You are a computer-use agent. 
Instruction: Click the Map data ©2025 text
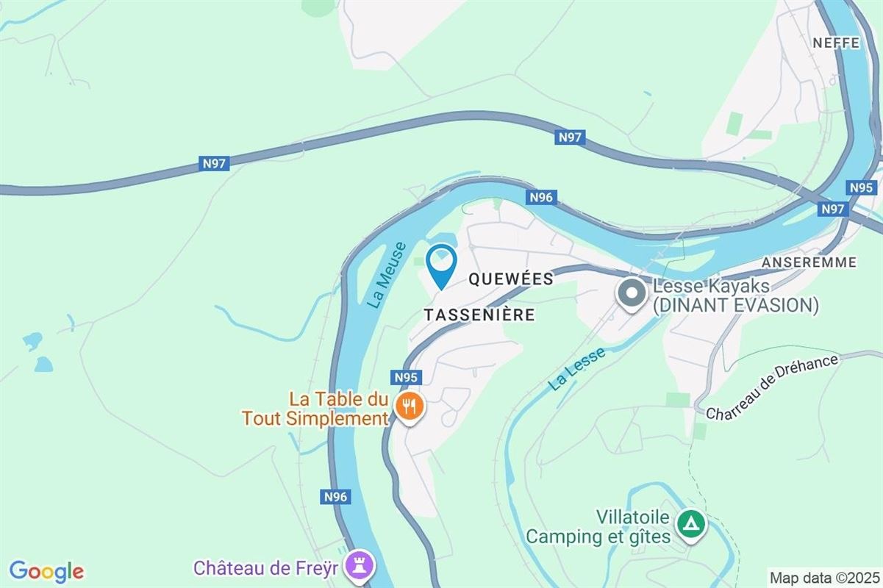823,577
